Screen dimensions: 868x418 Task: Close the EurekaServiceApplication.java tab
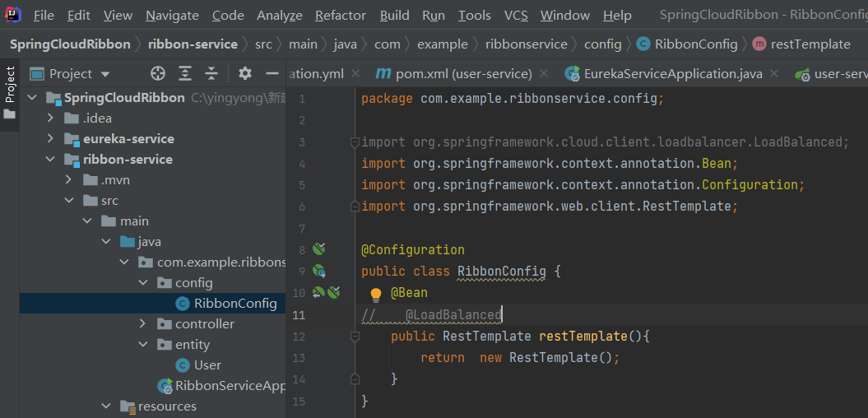pos(774,73)
